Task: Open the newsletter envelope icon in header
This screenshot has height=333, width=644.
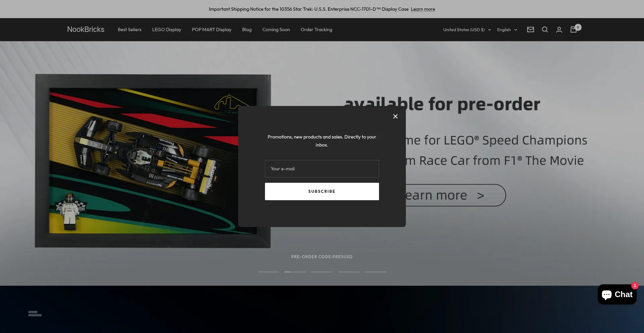Action: pos(530,30)
